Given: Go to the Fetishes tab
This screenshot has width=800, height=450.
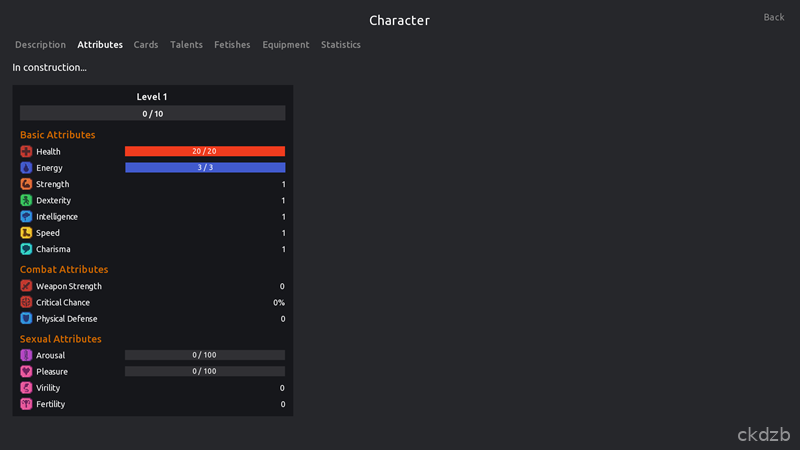Looking at the screenshot, I should click(x=232, y=45).
